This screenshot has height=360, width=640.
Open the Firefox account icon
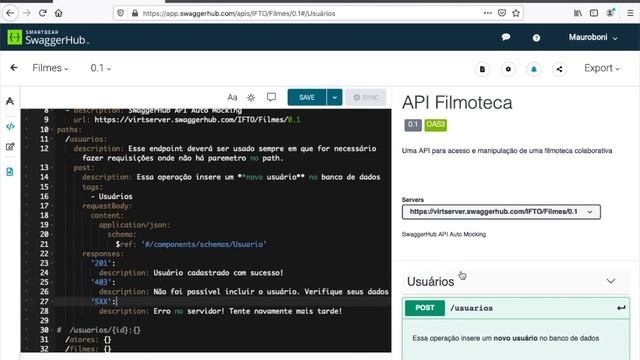611,13
